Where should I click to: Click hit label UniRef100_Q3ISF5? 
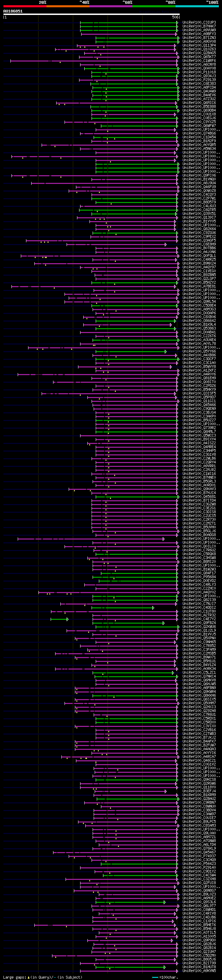pos(199,394)
